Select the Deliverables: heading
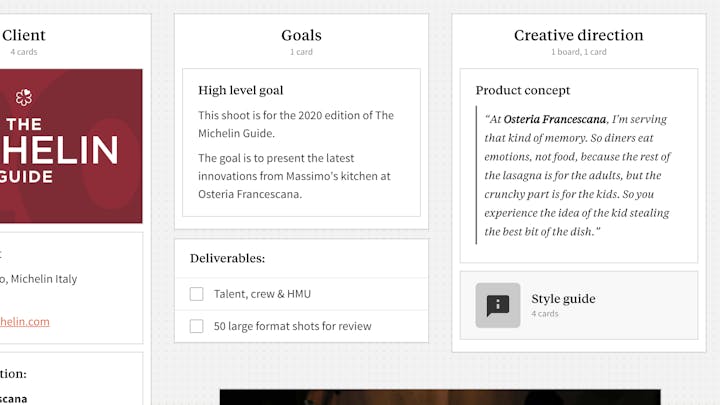This screenshot has height=405, width=720. click(x=227, y=259)
